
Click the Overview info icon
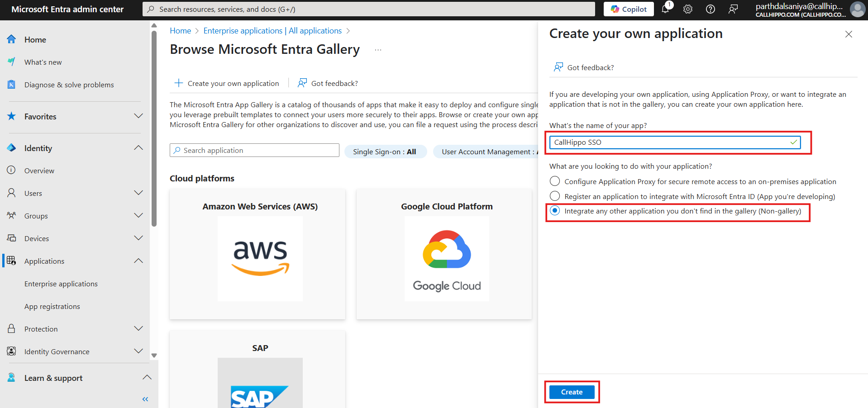click(11, 171)
